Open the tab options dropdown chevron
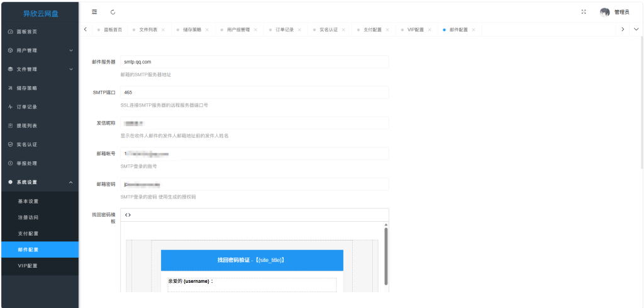The image size is (644, 308). click(636, 29)
